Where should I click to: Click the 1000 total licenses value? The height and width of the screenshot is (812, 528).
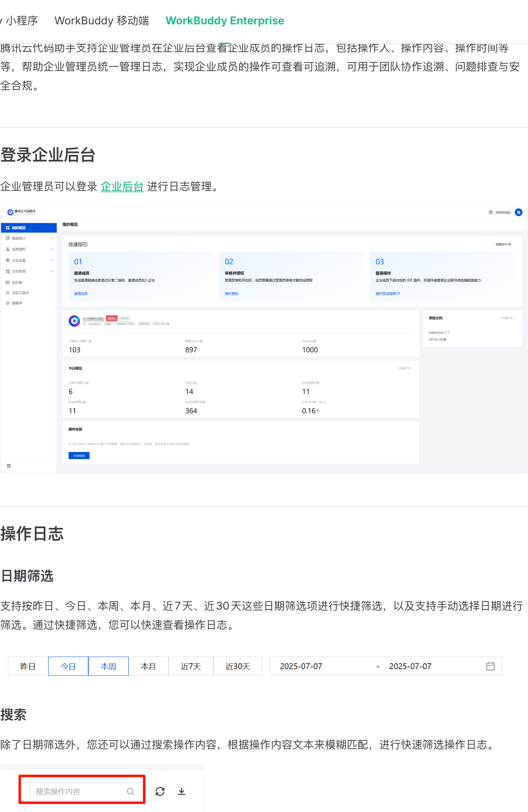pos(310,350)
